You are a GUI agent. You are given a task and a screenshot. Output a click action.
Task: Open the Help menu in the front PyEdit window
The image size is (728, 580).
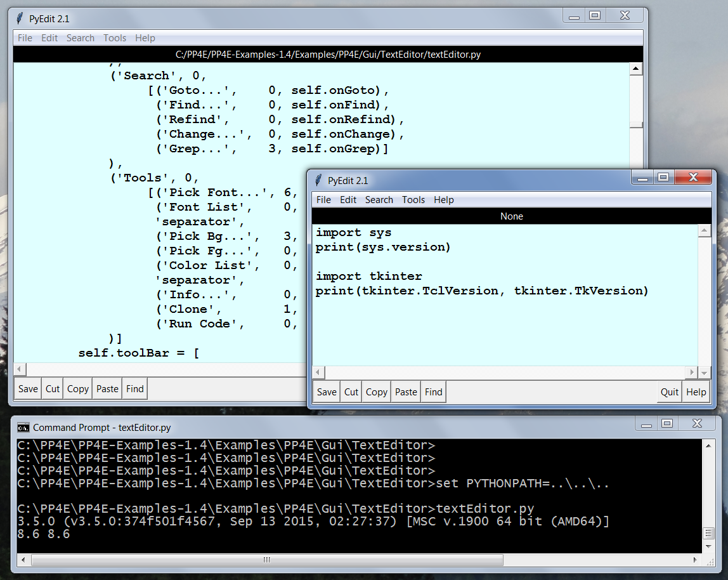pyautogui.click(x=444, y=200)
